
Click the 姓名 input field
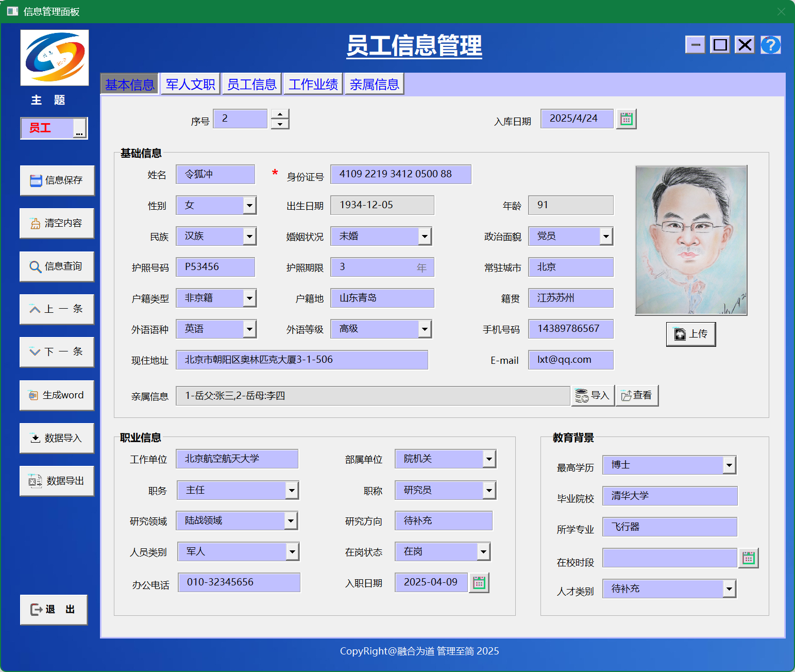point(215,174)
